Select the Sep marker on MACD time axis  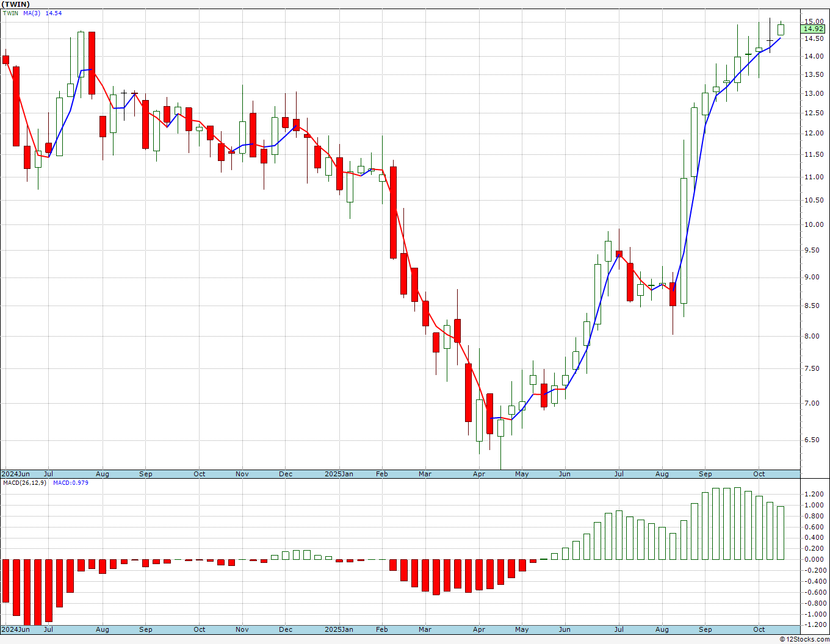click(706, 629)
